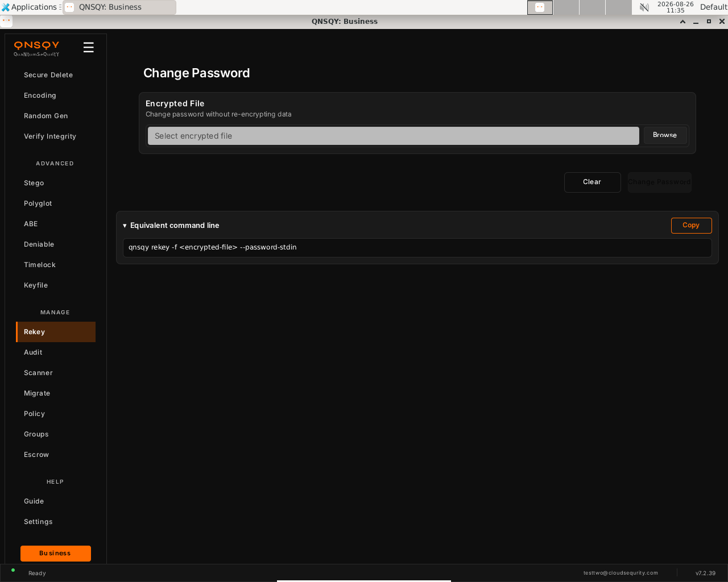Click the QNSQY logo
728x582 pixels.
(36, 48)
